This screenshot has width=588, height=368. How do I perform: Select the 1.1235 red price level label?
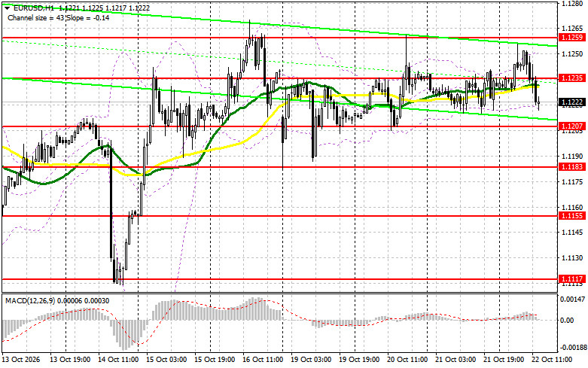[572, 78]
